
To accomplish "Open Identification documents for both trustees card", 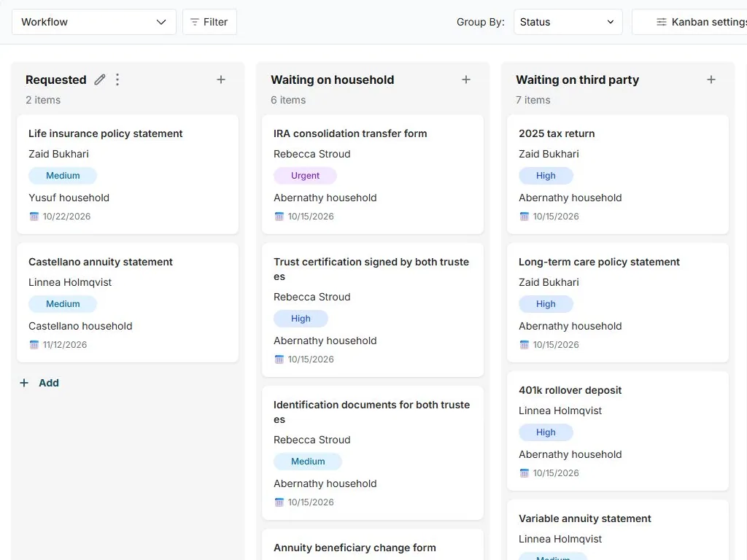I will pyautogui.click(x=373, y=453).
